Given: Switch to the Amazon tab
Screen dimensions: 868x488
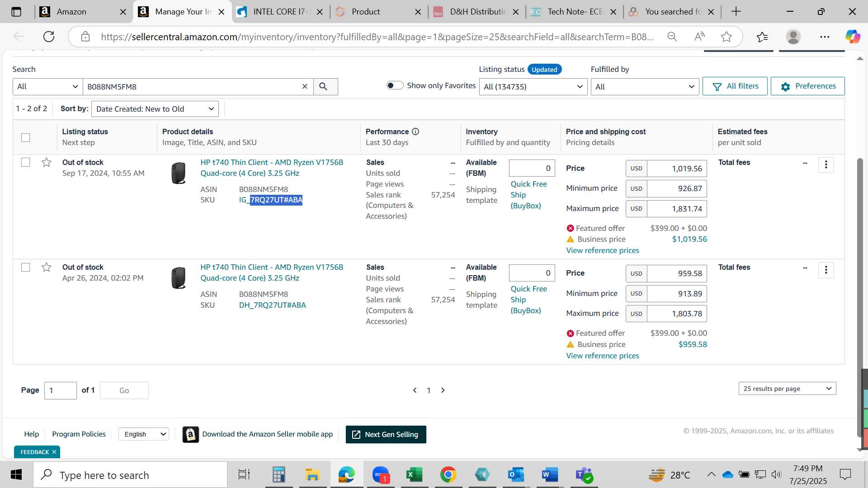Looking at the screenshot, I should [83, 12].
